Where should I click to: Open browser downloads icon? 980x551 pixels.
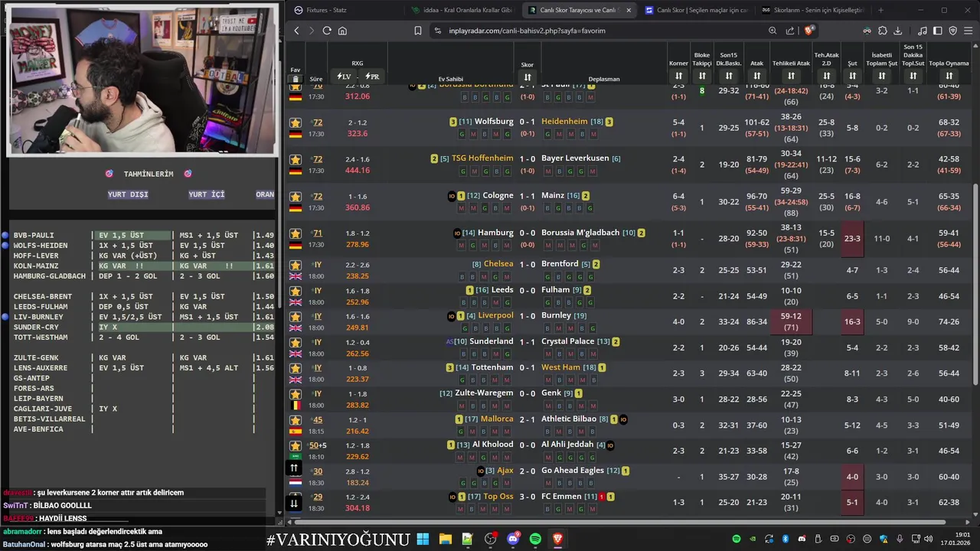click(897, 31)
